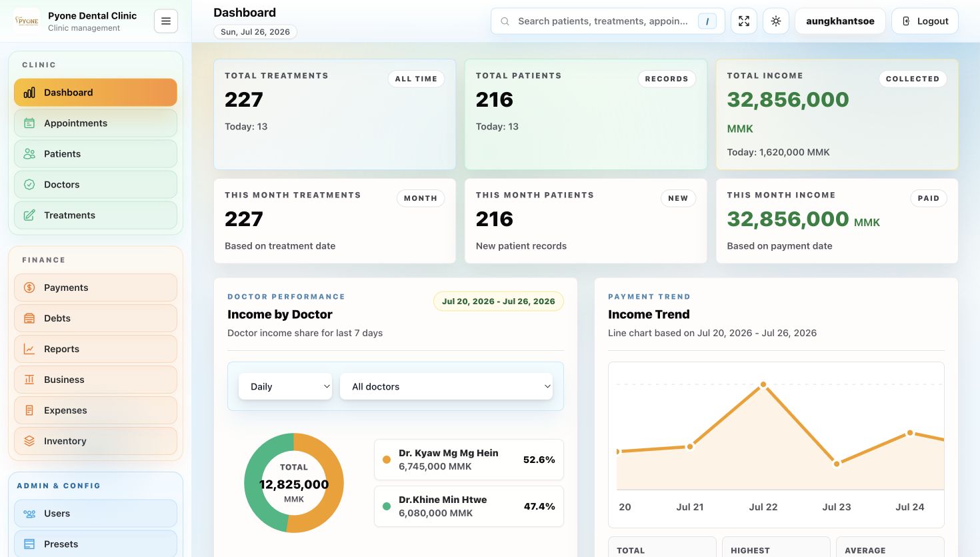This screenshot has height=557, width=980.
Task: Click the Doctors checkmark icon
Action: point(29,185)
